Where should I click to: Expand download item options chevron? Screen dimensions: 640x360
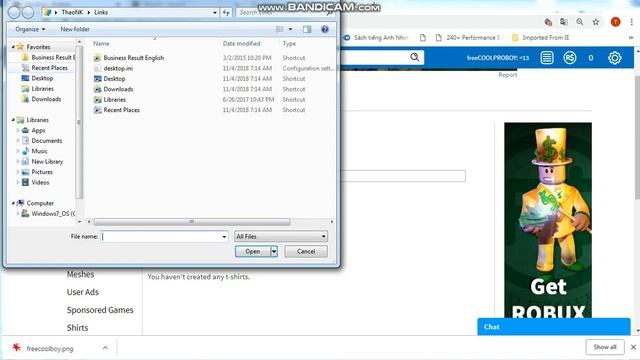tap(105, 348)
